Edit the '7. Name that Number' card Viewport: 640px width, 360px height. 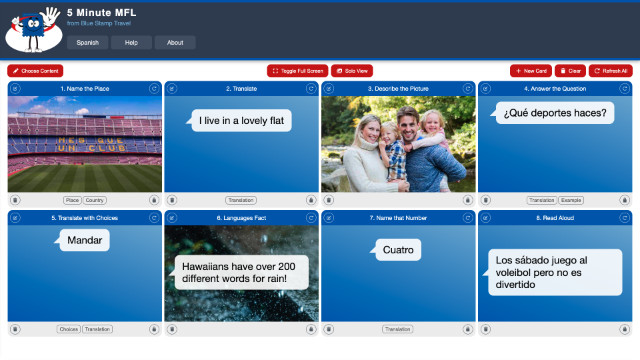pos(329,218)
